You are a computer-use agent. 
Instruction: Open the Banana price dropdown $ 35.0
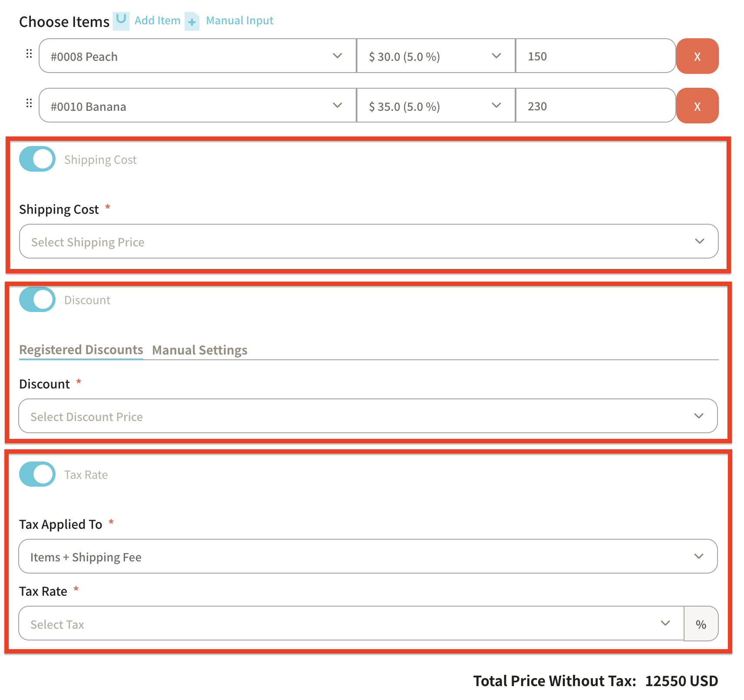tap(436, 106)
